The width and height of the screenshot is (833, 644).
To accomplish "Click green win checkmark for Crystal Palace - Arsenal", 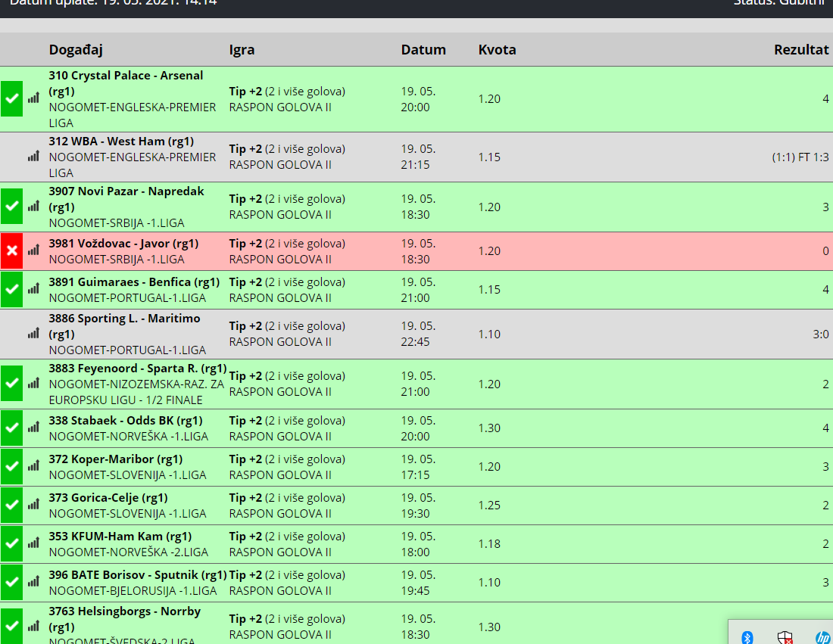I will pyautogui.click(x=11, y=98).
